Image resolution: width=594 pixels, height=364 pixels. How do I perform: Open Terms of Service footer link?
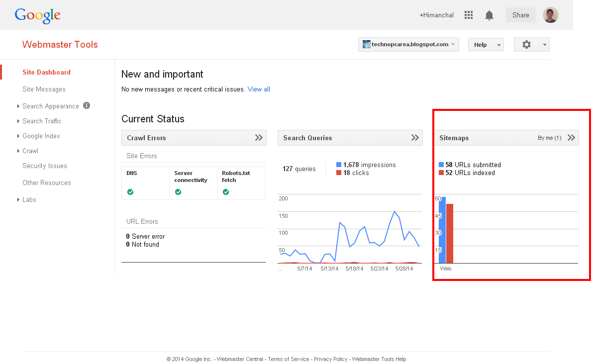[288, 359]
